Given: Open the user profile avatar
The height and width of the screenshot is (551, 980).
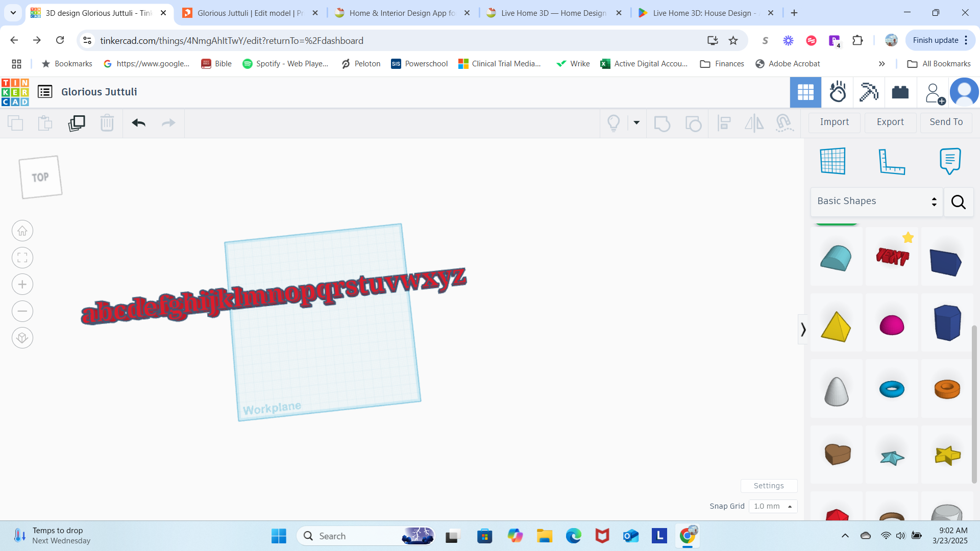Looking at the screenshot, I should 964,92.
